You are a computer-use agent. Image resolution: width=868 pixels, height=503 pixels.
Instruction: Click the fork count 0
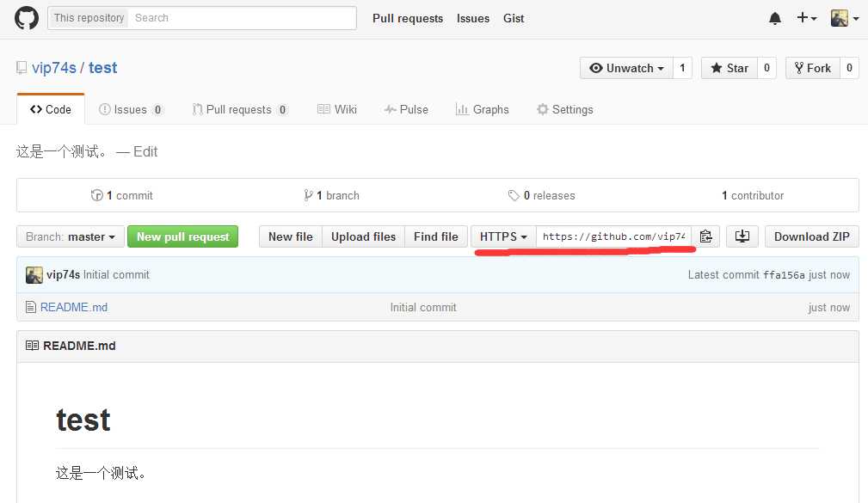pos(849,68)
